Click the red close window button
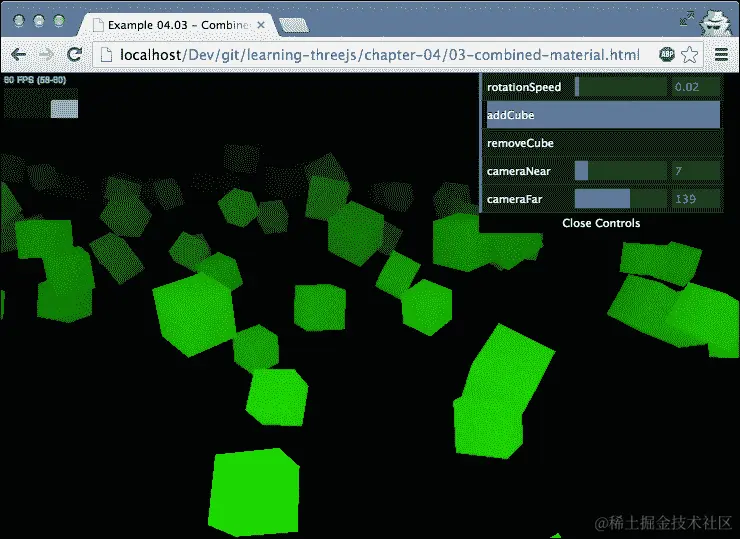Image resolution: width=740 pixels, height=539 pixels. [19, 21]
